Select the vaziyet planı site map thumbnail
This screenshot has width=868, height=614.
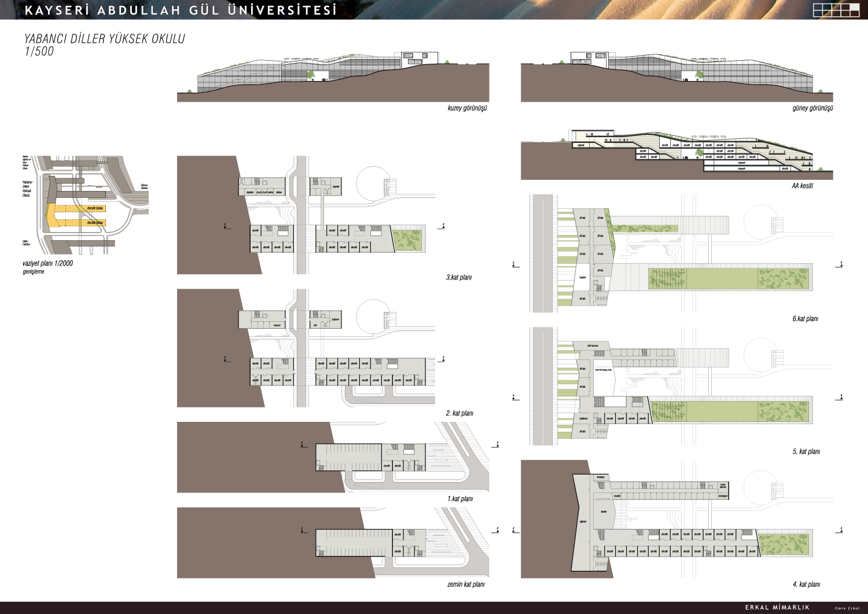point(87,204)
